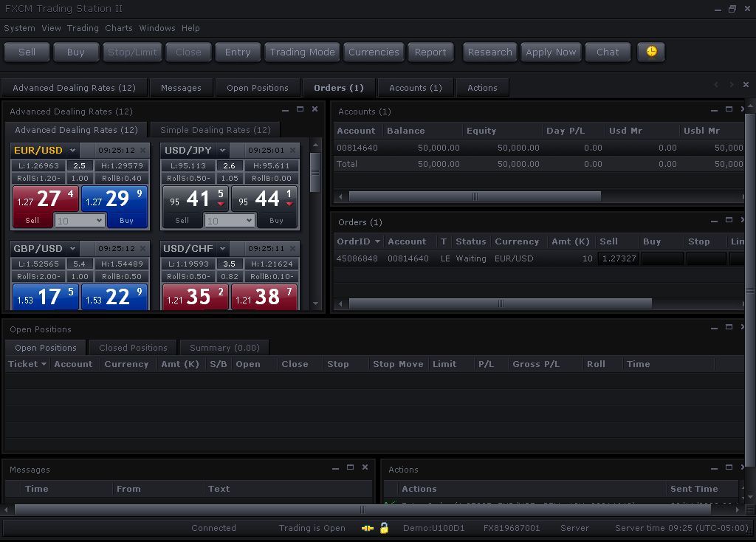756x542 pixels.
Task: Open the USD/CHF symbol dropdown arrow
Action: (222, 249)
